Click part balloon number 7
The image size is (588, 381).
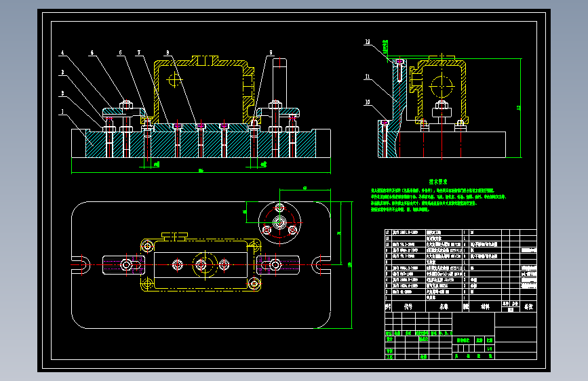pyautogui.click(x=139, y=53)
